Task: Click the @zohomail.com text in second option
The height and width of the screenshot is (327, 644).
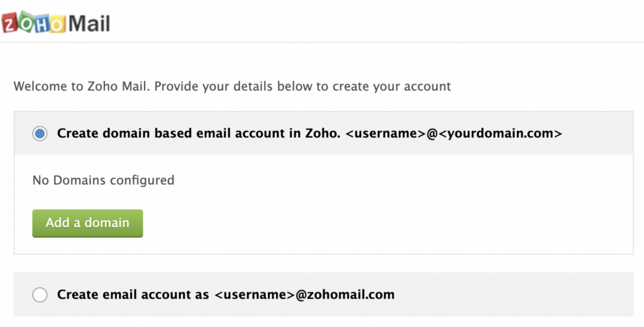Action: 345,294
